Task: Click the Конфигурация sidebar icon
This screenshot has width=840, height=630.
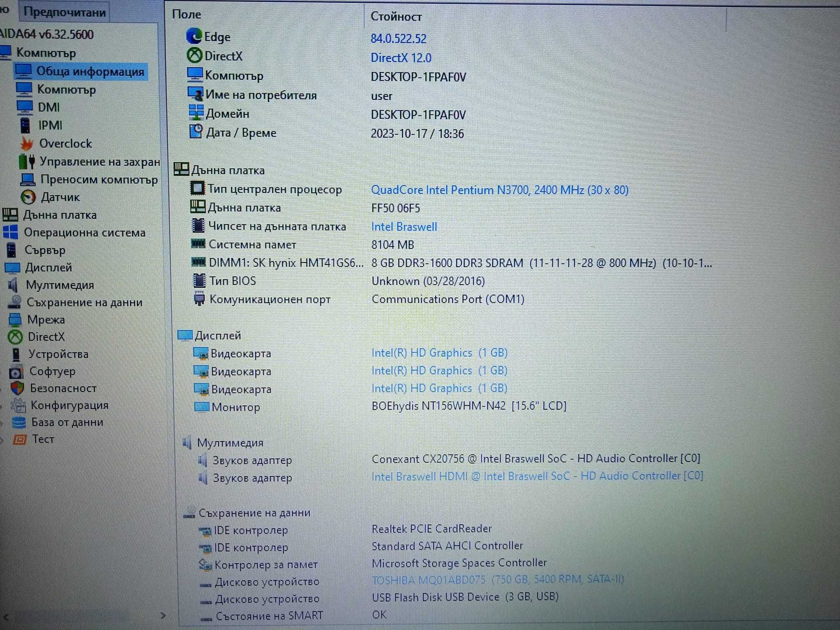Action: [x=18, y=405]
